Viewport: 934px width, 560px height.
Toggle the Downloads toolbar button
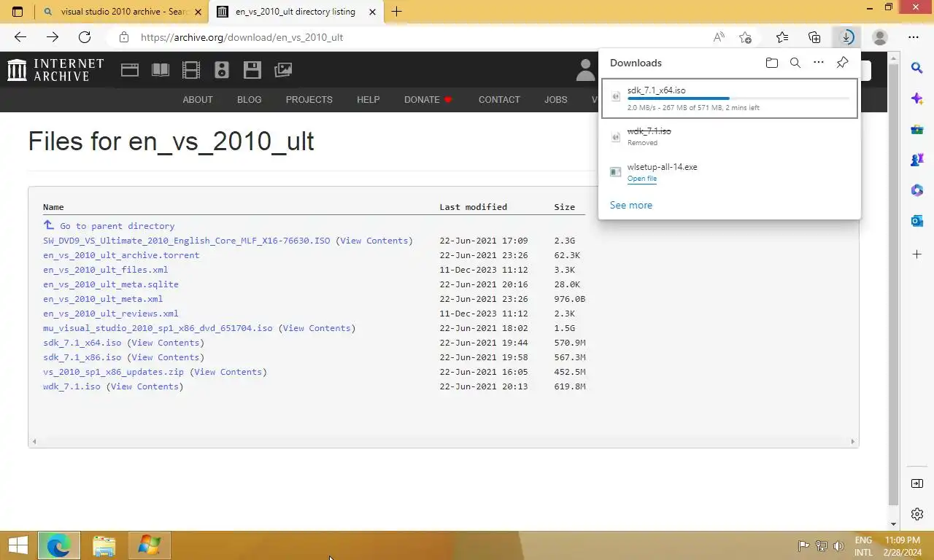[846, 37]
